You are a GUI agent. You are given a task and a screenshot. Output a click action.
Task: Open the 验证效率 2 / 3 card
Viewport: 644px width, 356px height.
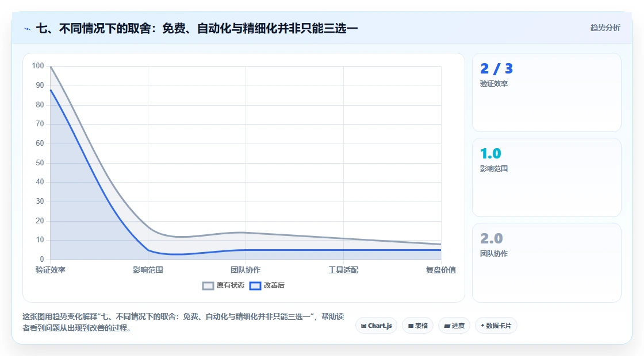pyautogui.click(x=547, y=92)
